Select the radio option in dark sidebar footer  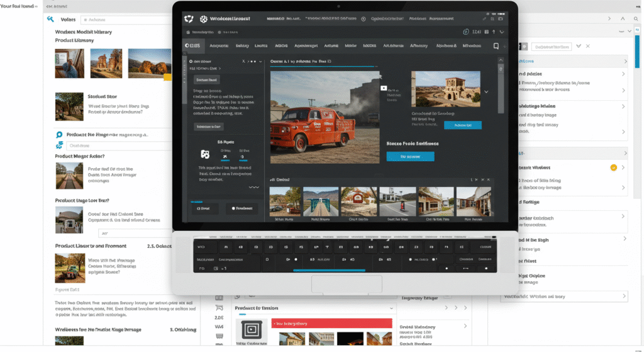234,208
